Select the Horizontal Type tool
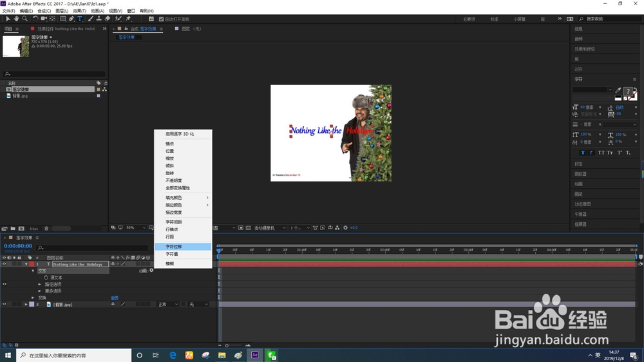644x362 pixels. click(x=80, y=19)
